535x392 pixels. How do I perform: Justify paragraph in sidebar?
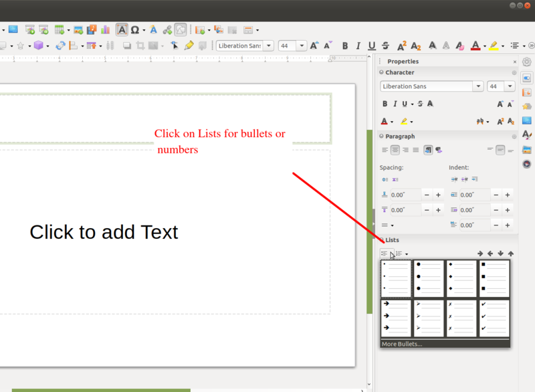(x=415, y=150)
